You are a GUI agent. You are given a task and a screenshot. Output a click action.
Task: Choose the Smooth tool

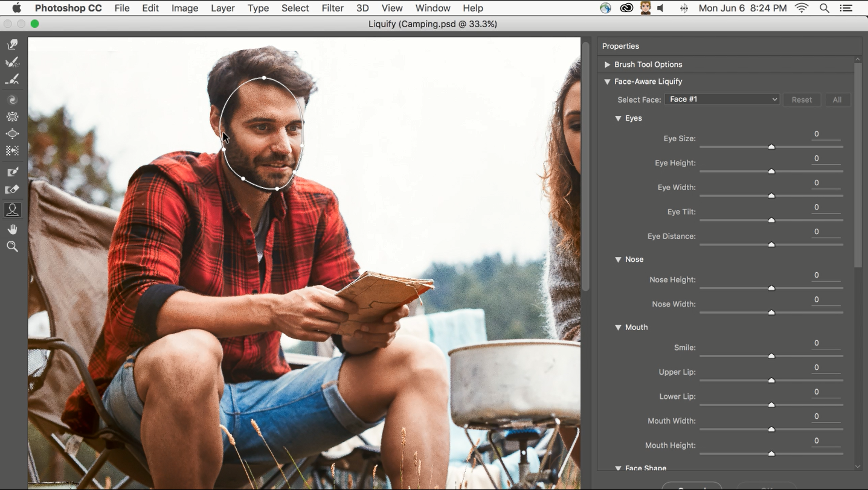(x=12, y=80)
